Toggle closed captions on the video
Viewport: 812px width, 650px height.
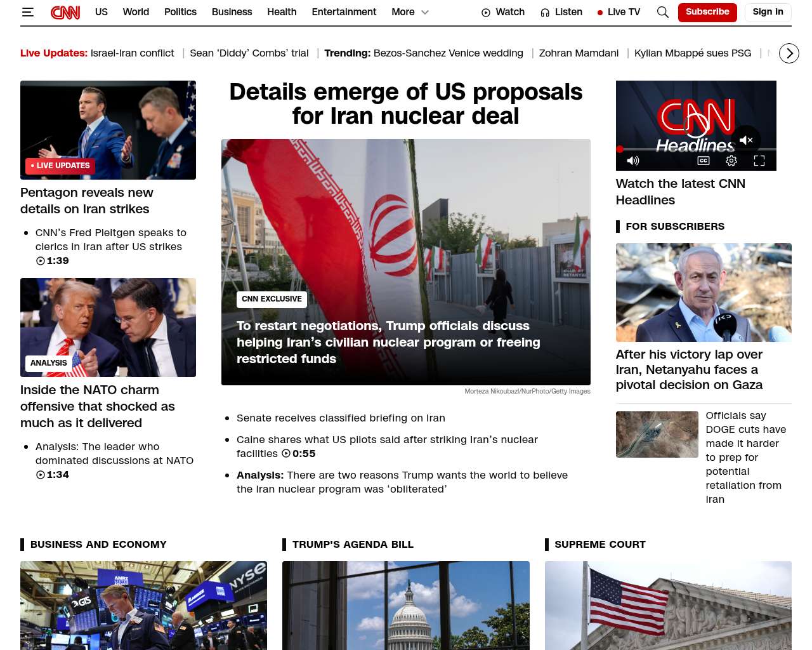(x=704, y=161)
